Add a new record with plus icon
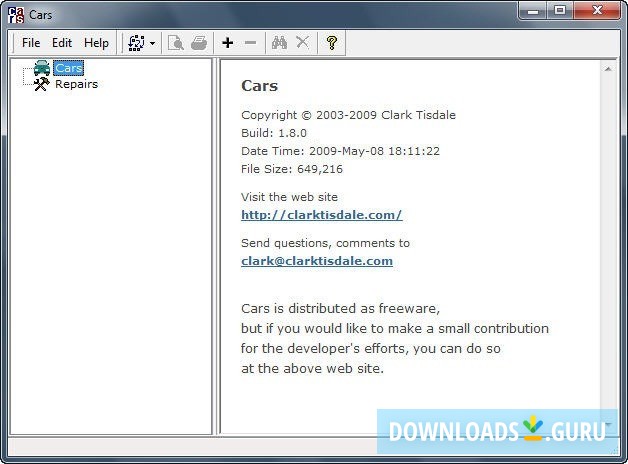Image resolution: width=628 pixels, height=464 pixels. pos(227,42)
